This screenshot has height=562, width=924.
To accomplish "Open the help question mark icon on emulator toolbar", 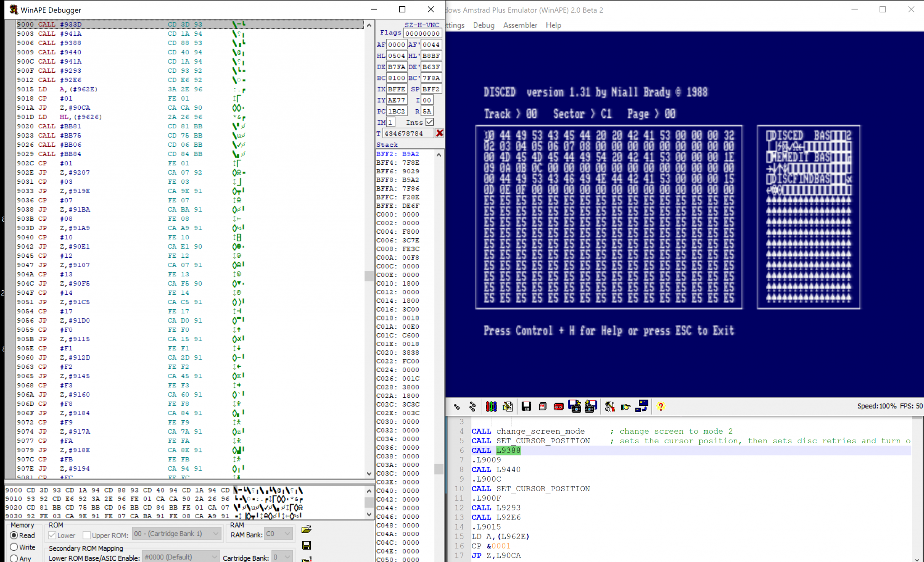I will tap(661, 406).
